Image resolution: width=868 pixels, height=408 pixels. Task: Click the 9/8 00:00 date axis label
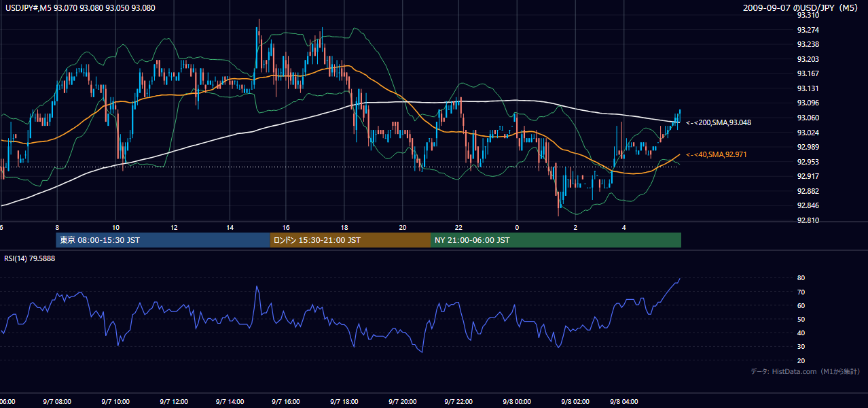[516, 402]
